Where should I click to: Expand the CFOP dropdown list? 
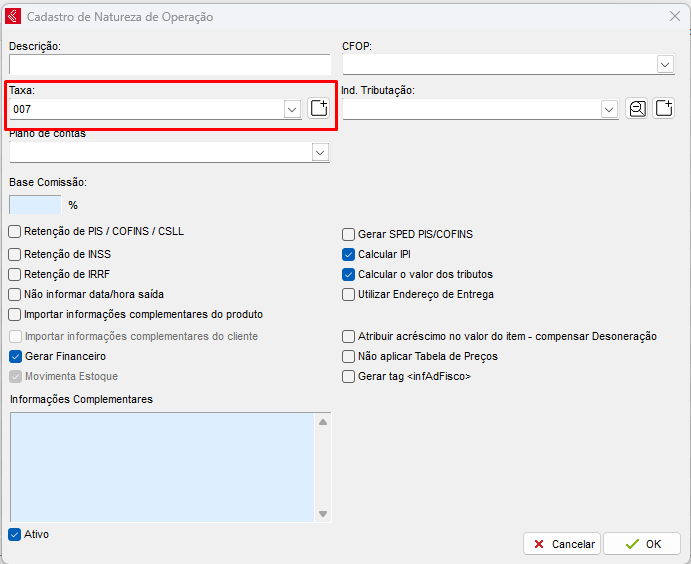[x=665, y=64]
